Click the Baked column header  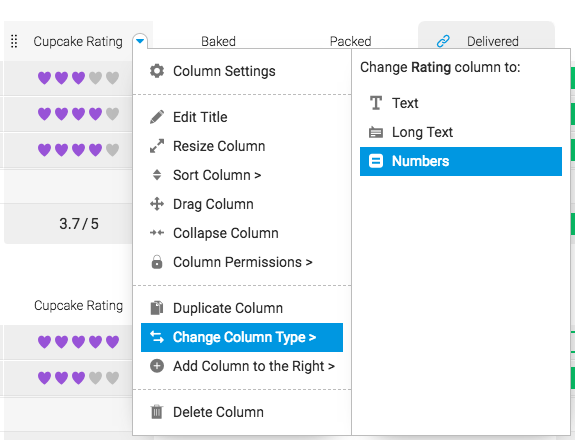tap(218, 41)
